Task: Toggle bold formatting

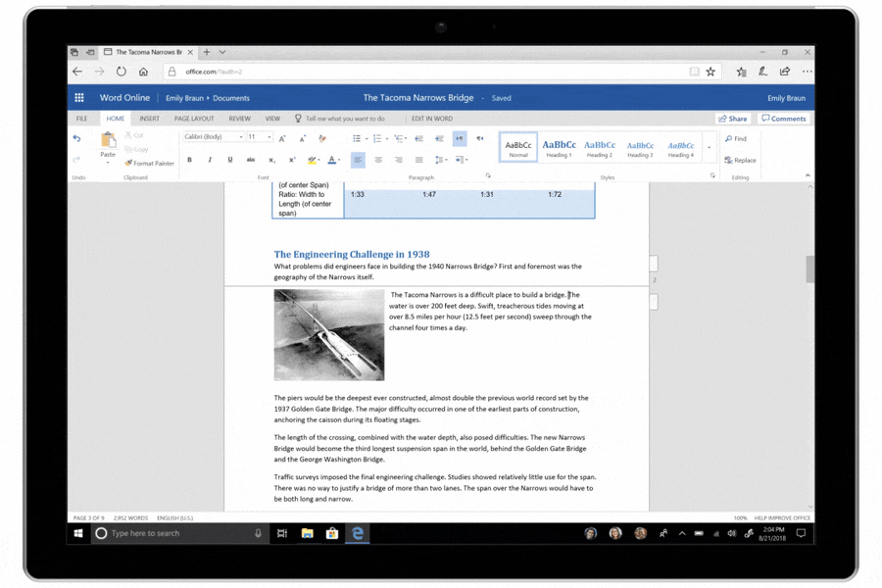Action: point(189,159)
